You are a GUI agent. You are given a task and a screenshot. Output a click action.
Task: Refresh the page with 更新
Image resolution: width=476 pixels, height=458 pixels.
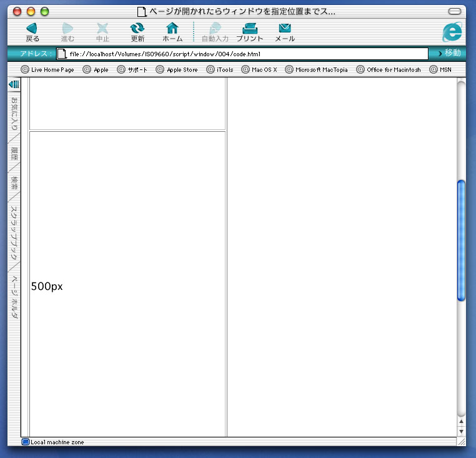[x=137, y=32]
